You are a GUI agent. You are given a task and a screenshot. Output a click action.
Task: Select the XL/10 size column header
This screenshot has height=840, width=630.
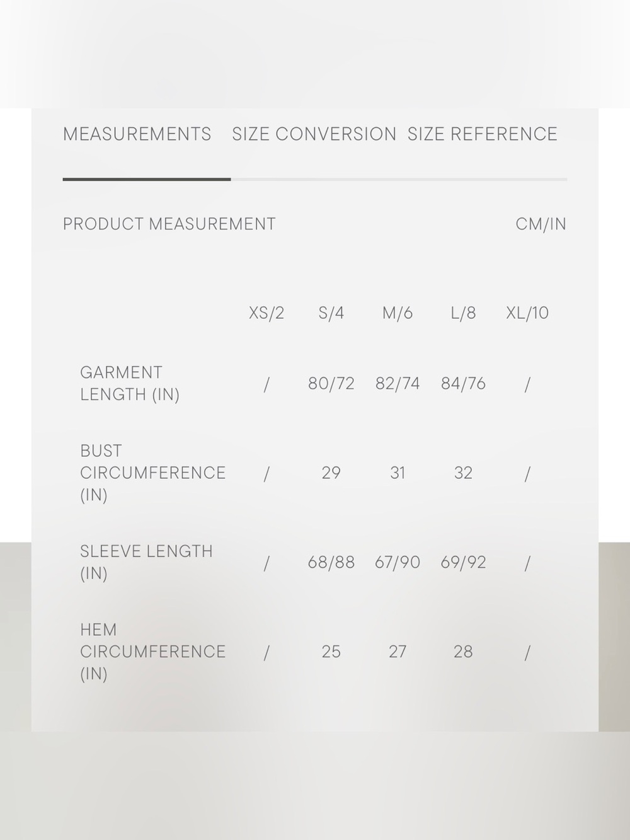pyautogui.click(x=527, y=313)
